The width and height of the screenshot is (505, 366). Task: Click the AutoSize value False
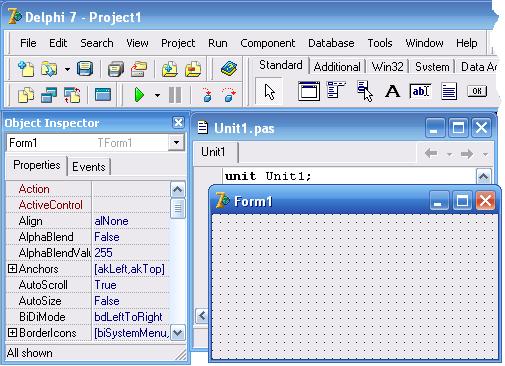[131, 301]
